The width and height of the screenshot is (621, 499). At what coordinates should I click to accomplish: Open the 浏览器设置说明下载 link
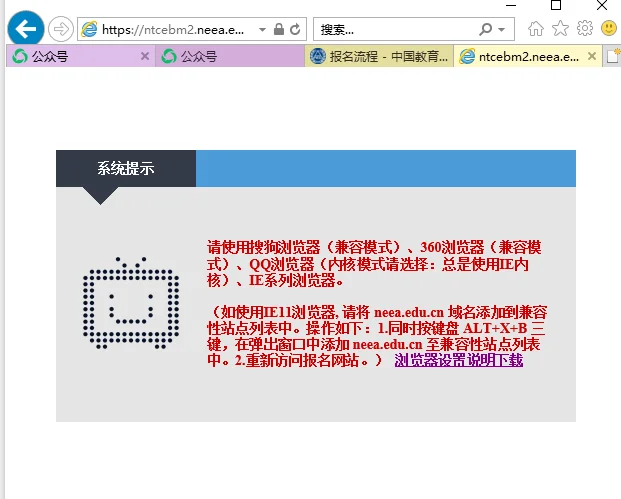pyautogui.click(x=459, y=360)
